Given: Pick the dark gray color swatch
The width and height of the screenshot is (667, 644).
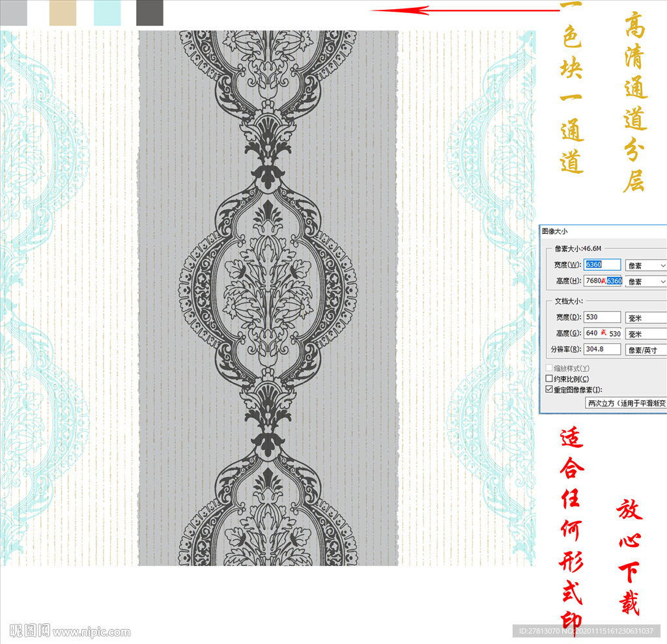Looking at the screenshot, I should tap(150, 13).
